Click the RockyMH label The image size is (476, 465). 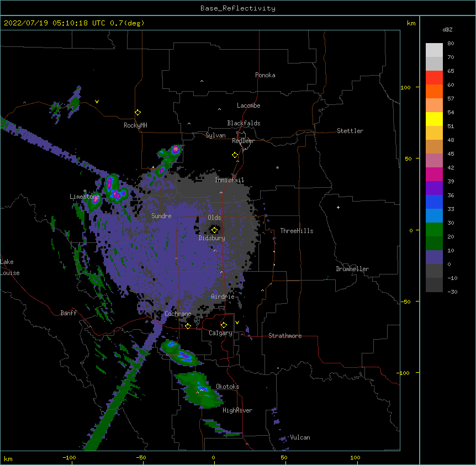click(135, 125)
